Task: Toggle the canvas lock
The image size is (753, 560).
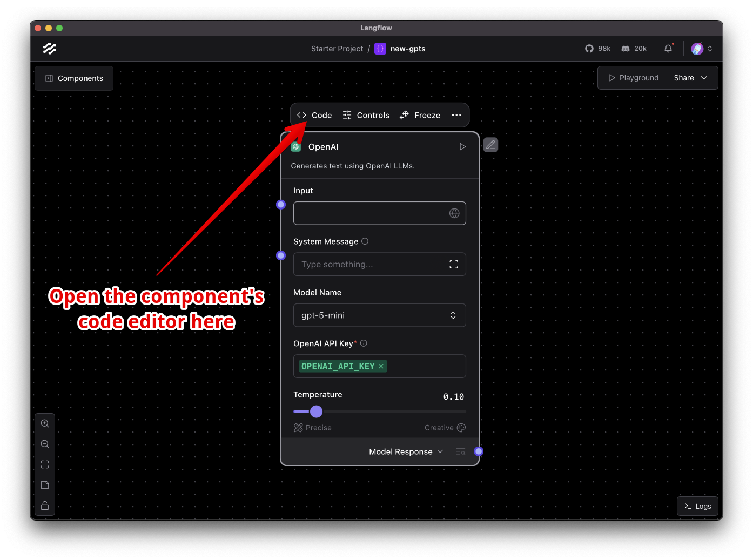Action: [x=45, y=505]
